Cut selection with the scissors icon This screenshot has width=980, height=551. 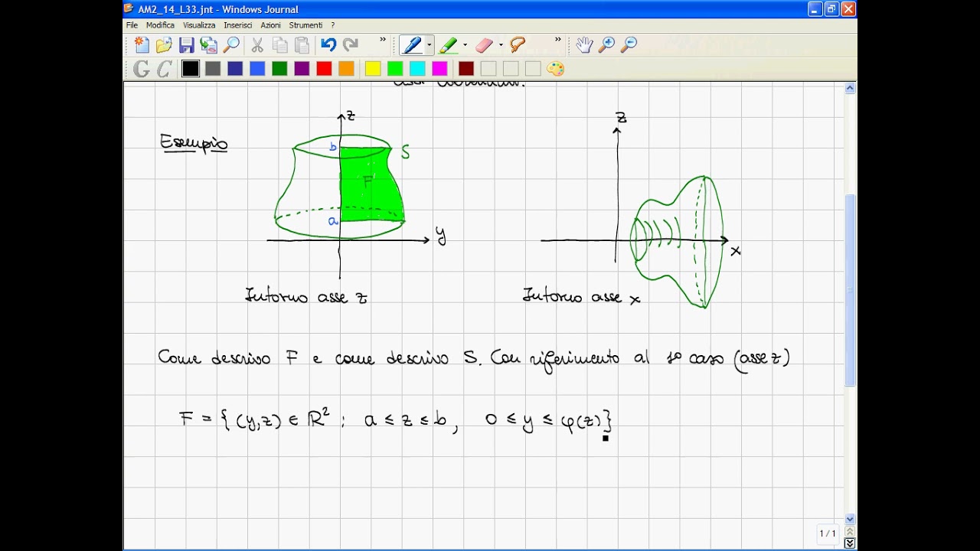tap(257, 45)
